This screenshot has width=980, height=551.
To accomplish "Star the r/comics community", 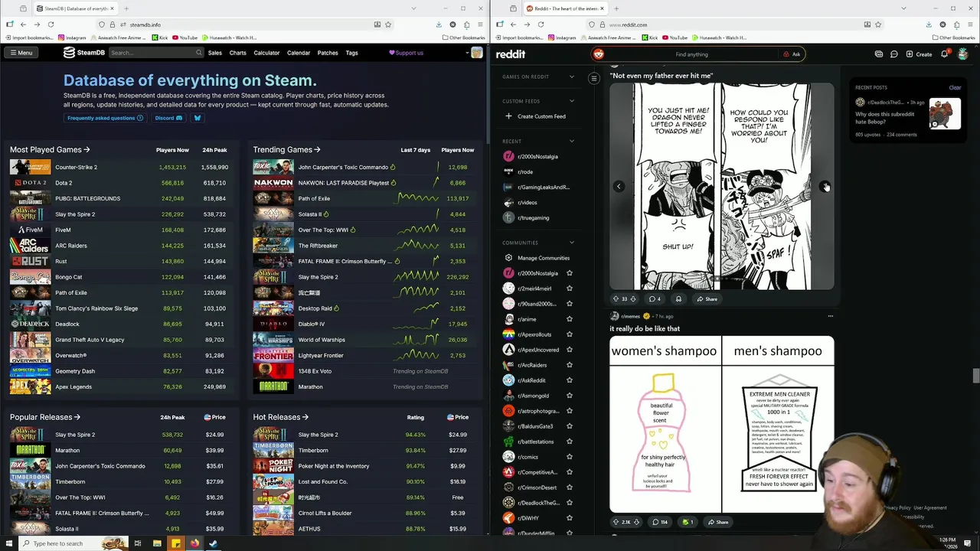I will [569, 457].
